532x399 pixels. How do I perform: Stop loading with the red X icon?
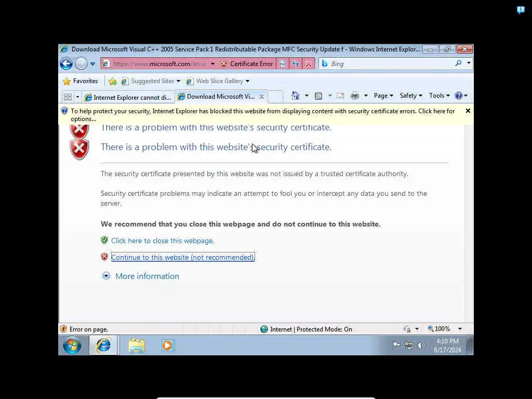pyautogui.click(x=308, y=64)
